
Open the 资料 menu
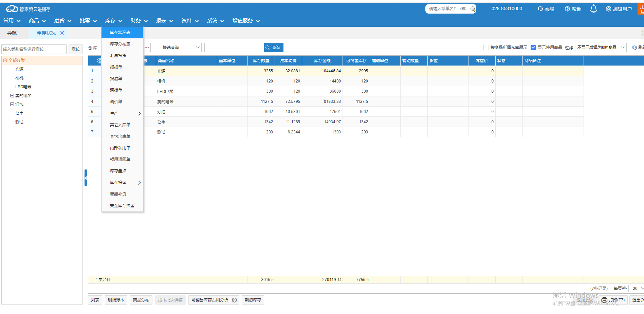(x=190, y=21)
